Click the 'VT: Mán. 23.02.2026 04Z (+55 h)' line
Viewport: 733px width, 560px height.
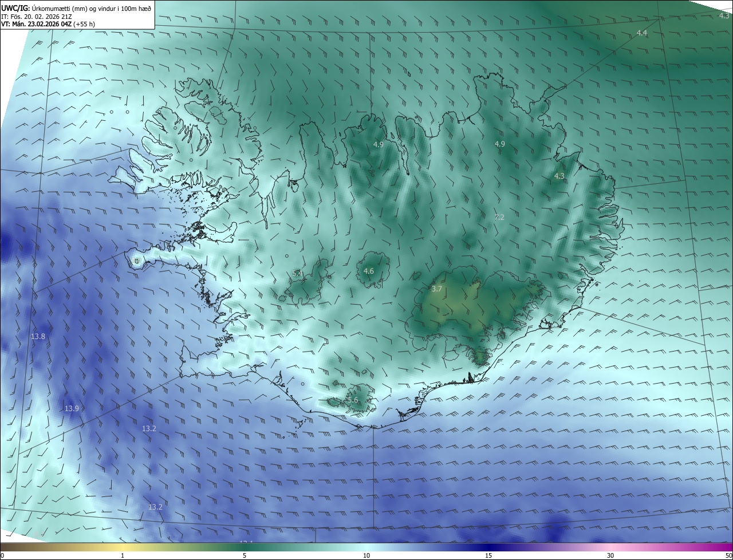click(48, 24)
